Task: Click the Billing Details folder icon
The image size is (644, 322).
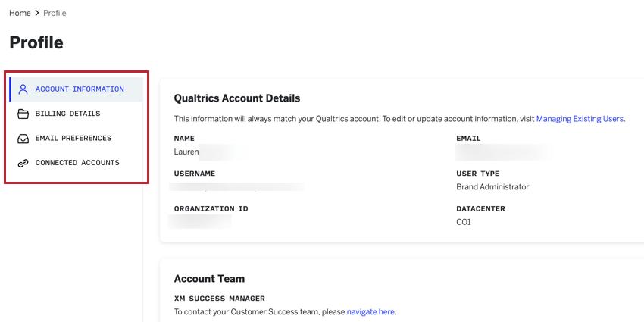Action: (x=23, y=114)
